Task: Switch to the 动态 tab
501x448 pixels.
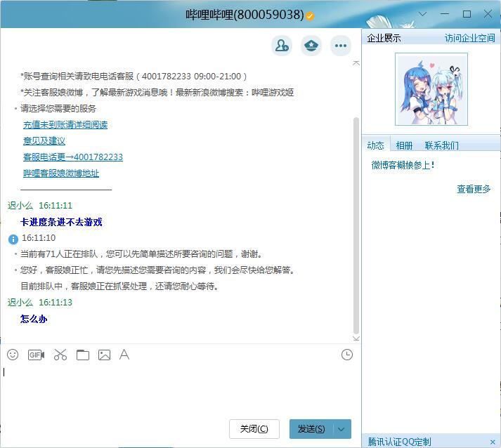Action: [375, 145]
